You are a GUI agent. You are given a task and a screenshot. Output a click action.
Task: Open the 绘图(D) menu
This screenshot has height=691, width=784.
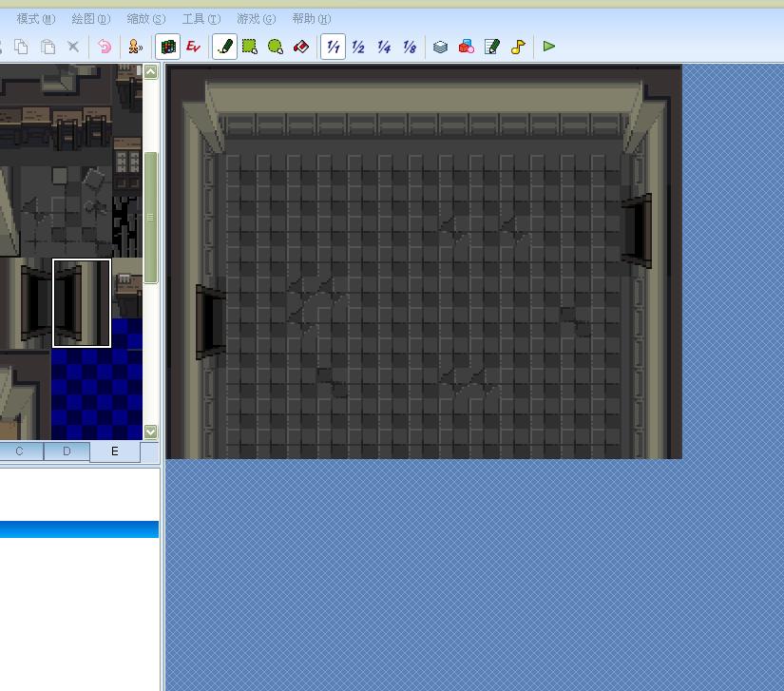(91, 19)
